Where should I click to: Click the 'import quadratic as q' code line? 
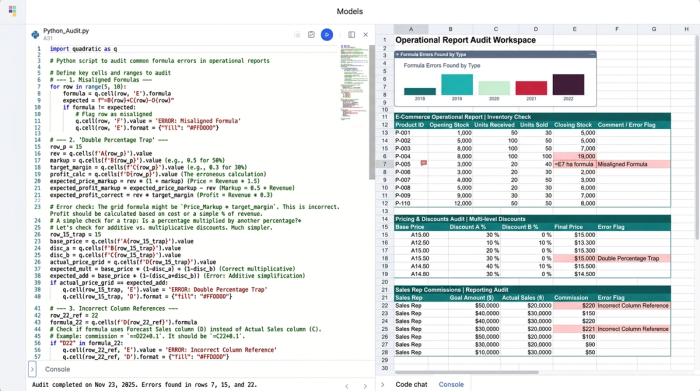click(x=83, y=49)
